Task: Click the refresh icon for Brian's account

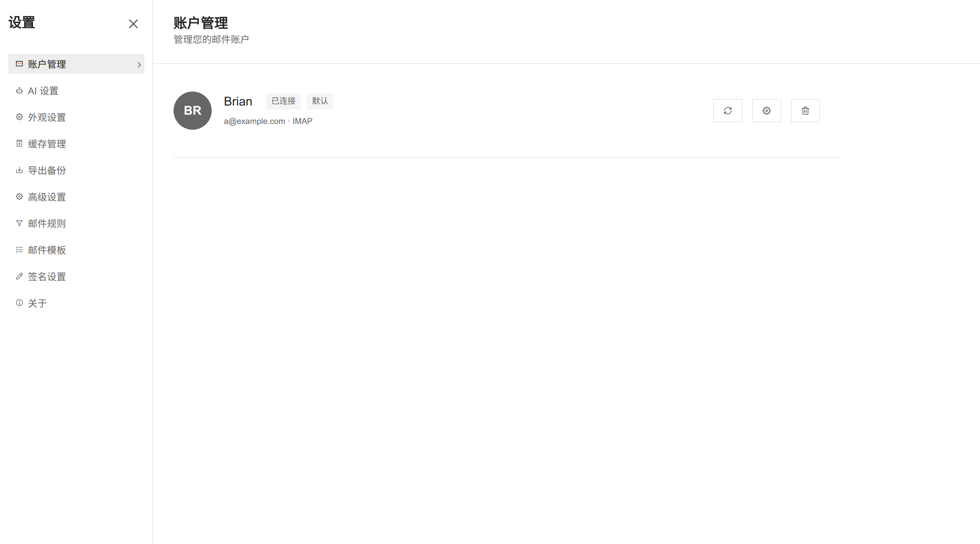Action: tap(728, 110)
